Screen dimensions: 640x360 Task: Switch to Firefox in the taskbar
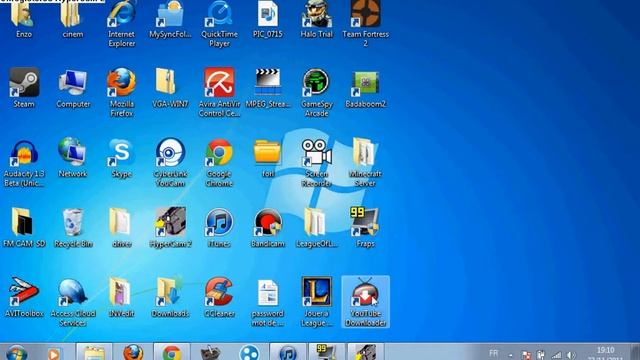tap(133, 352)
